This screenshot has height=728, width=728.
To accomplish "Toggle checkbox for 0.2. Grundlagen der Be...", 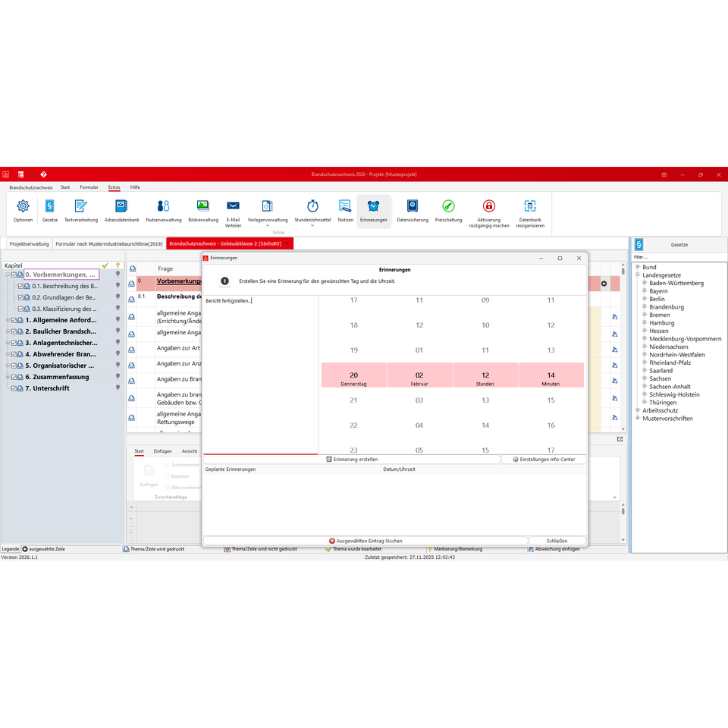I will [20, 297].
